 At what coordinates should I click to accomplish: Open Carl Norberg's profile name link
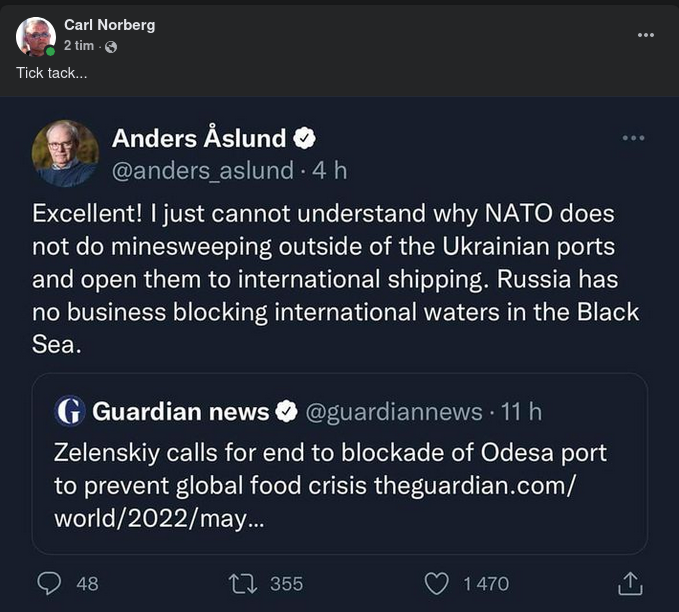(x=109, y=25)
